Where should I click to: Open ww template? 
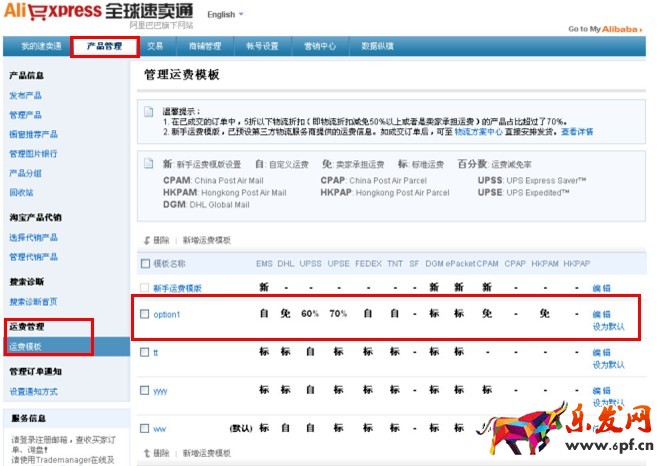point(160,429)
